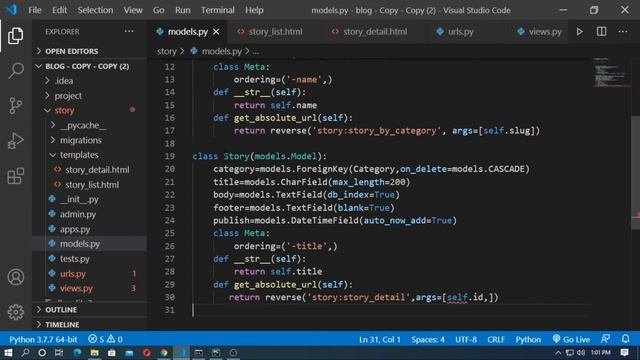Open Source Control view
The width and height of the screenshot is (640, 360).
tap(16, 106)
